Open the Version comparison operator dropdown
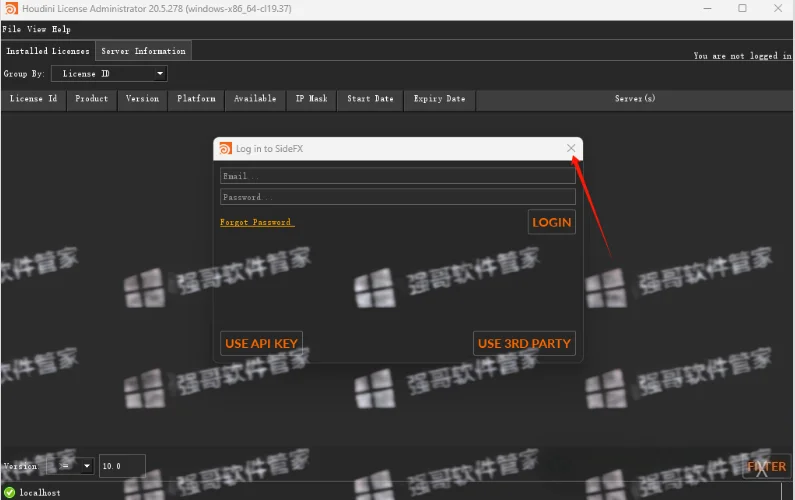This screenshot has height=500, width=795. click(x=70, y=466)
